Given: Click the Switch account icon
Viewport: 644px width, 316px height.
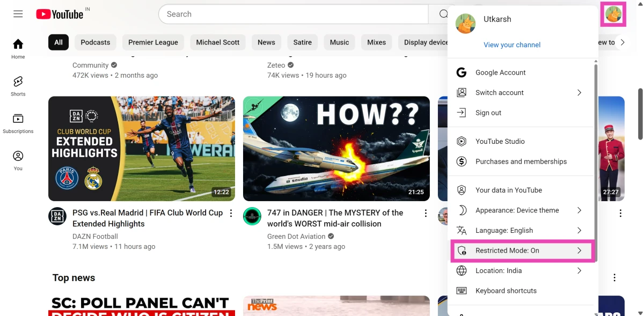Looking at the screenshot, I should pyautogui.click(x=462, y=92).
